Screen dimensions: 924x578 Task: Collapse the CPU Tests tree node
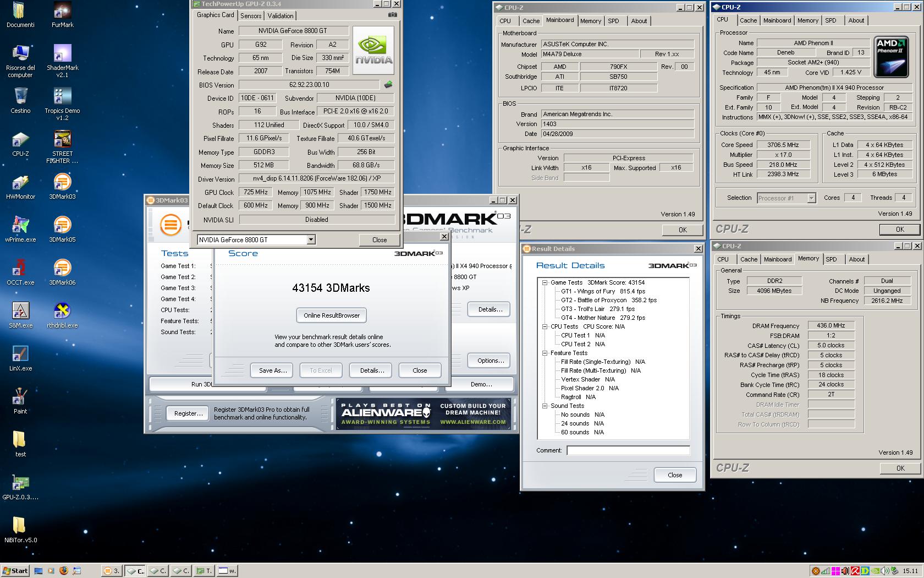pos(544,326)
